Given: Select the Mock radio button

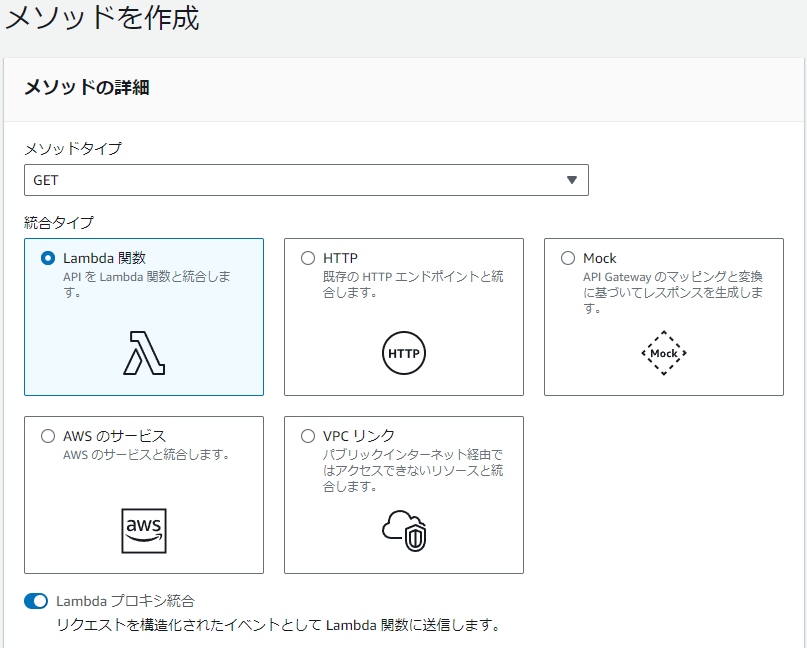Looking at the screenshot, I should click(x=568, y=257).
